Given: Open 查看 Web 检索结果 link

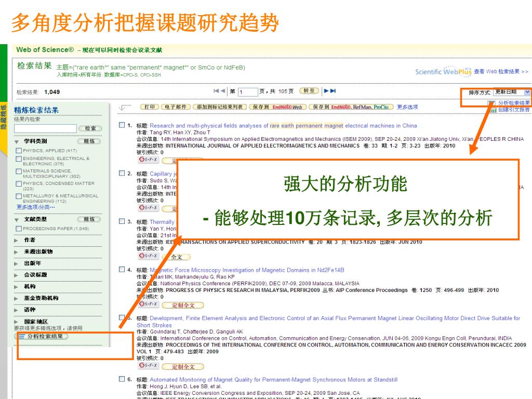Looking at the screenshot, I should point(501,71).
